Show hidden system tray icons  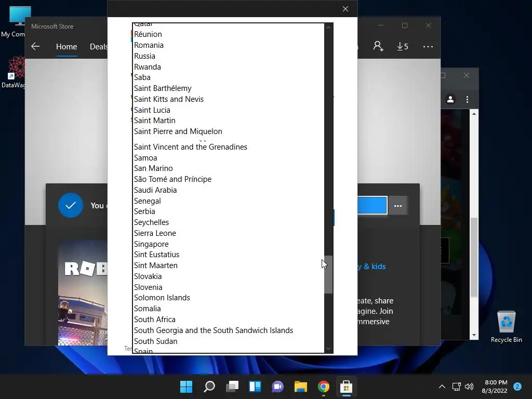pos(442,387)
